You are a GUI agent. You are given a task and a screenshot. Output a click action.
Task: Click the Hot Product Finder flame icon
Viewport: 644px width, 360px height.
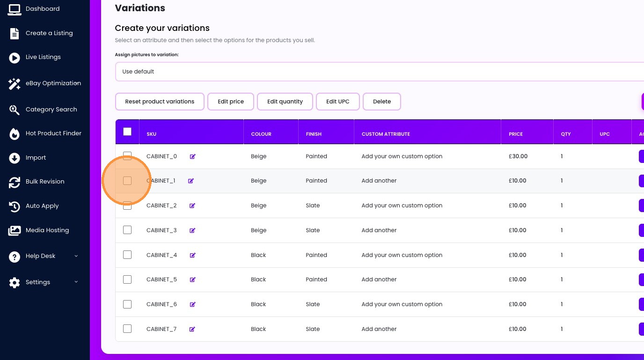[x=15, y=134]
